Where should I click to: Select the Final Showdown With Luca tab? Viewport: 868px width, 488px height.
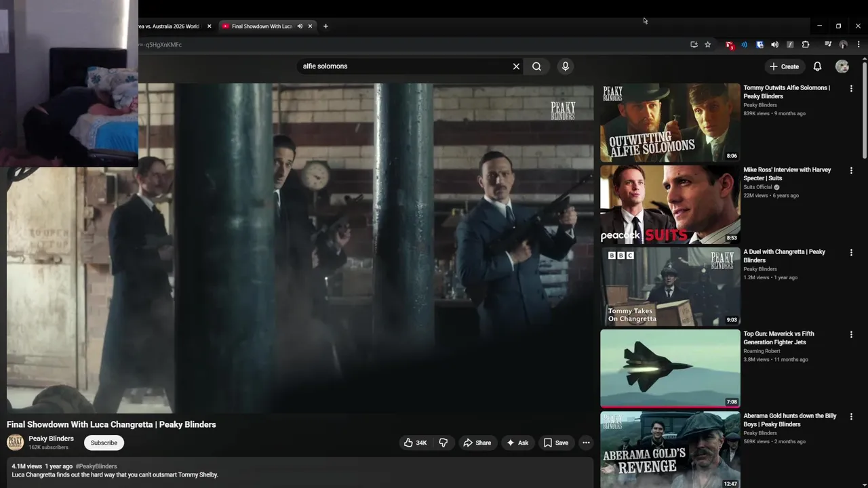(261, 26)
